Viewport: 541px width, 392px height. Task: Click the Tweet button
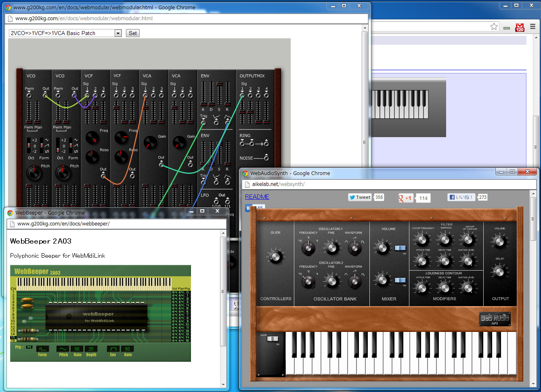[x=360, y=197]
